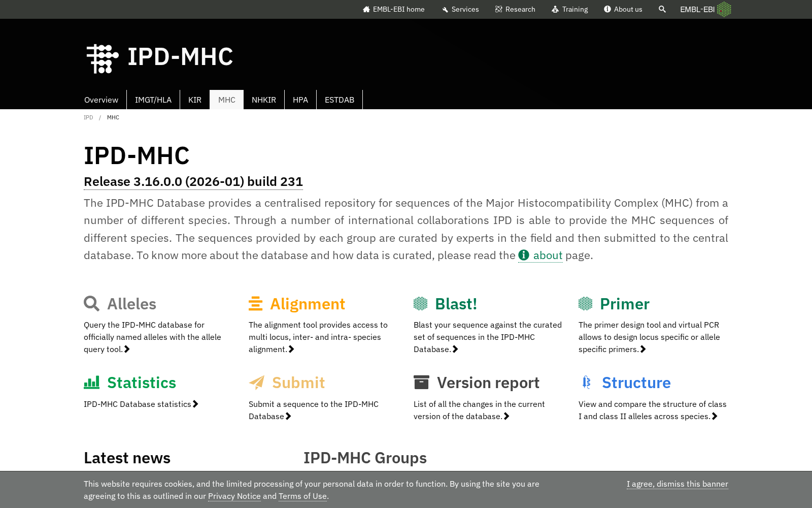This screenshot has width=812, height=508.
Task: Open the Overview tab
Action: pyautogui.click(x=101, y=100)
